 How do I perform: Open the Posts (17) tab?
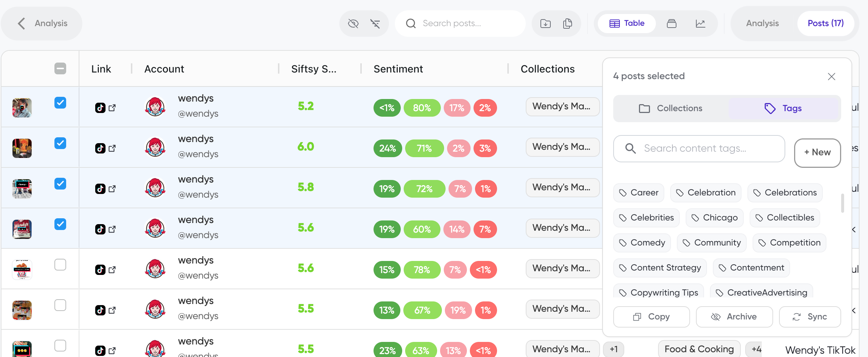pos(825,23)
